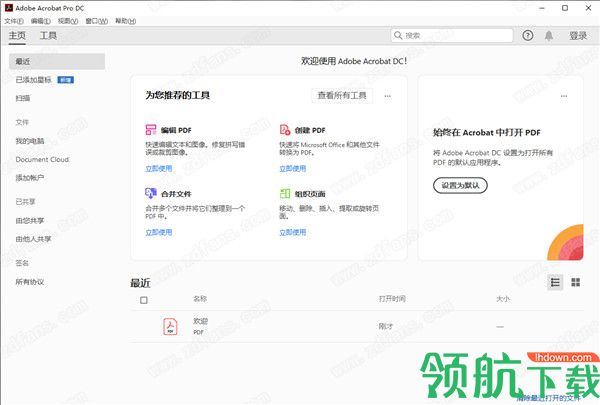Click the Adobe Acrobat logo in title bar

(x=8, y=8)
